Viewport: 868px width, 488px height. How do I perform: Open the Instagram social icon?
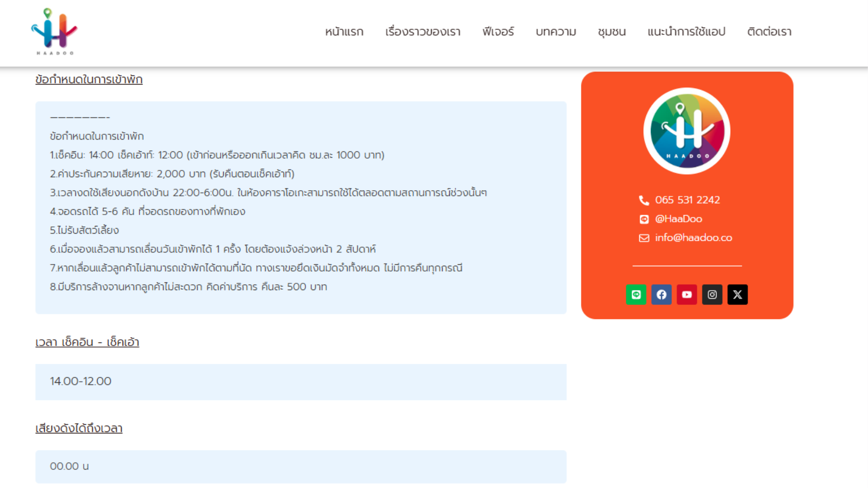click(712, 295)
